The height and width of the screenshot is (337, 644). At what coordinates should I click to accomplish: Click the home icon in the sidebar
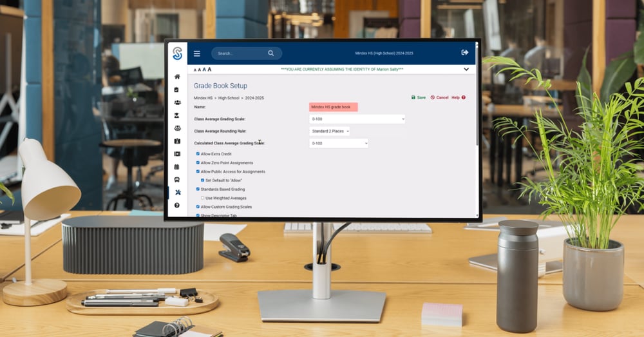(177, 77)
